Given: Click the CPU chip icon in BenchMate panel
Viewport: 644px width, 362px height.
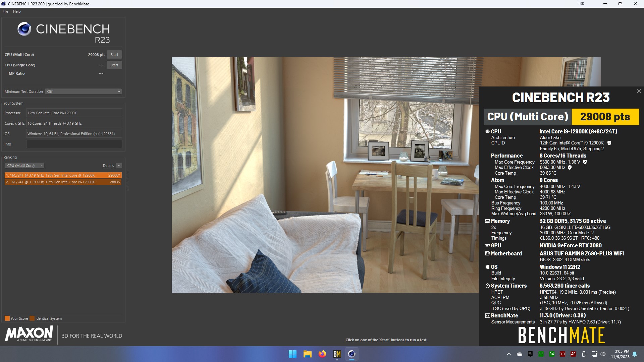Looking at the screenshot, I should (487, 131).
